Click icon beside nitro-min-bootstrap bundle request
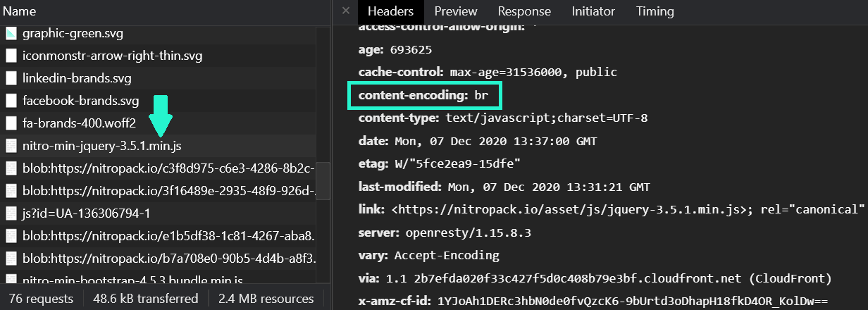Screen dimensions: 868x310 tap(11, 280)
